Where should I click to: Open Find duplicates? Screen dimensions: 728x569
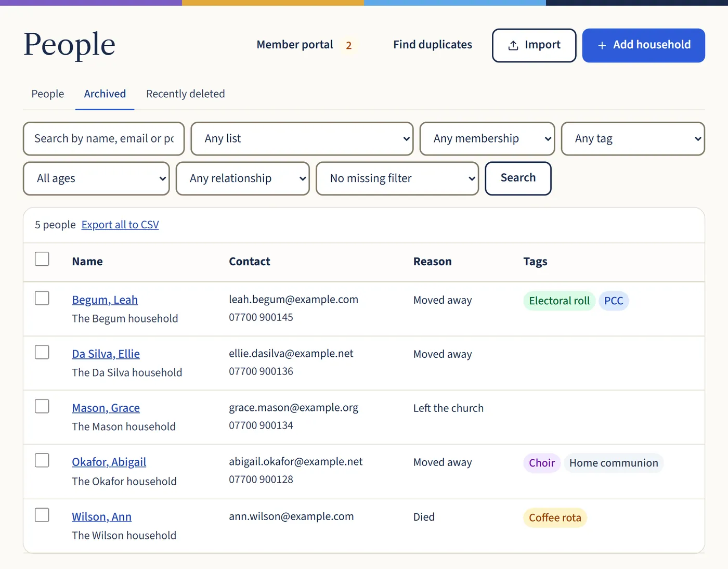coord(433,45)
